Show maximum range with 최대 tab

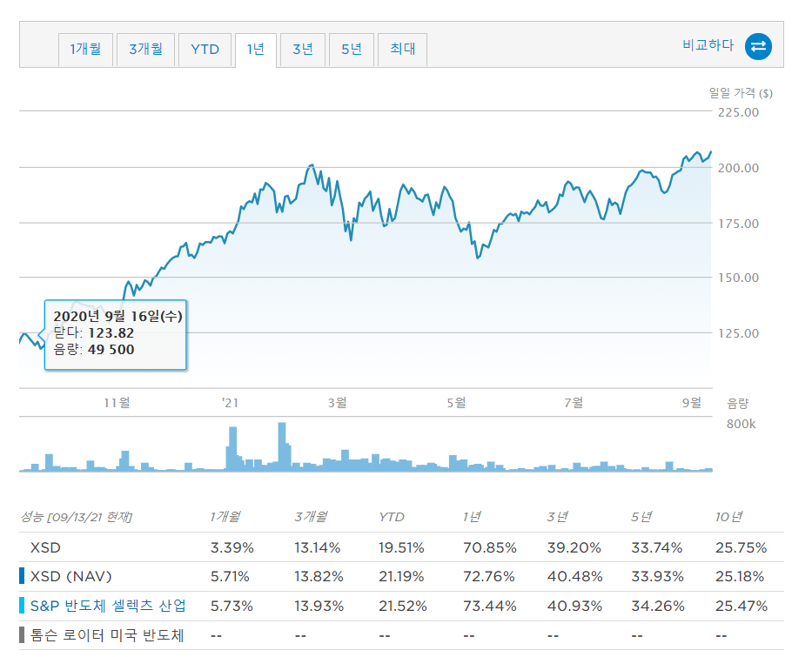[x=402, y=50]
